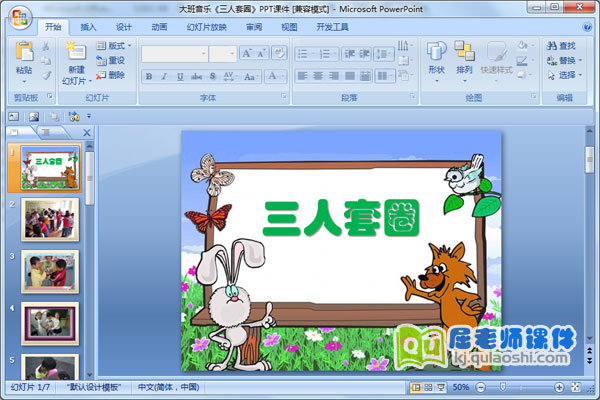
Task: Toggle Underline formatting
Action: pyautogui.click(x=180, y=77)
